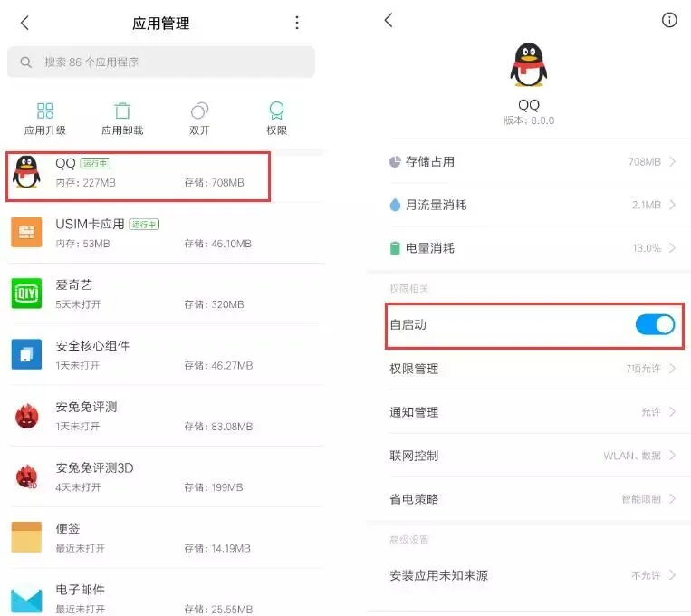This screenshot has height=616, width=691.
Task: Tap the QQ penguin icon in list
Action: click(26, 171)
